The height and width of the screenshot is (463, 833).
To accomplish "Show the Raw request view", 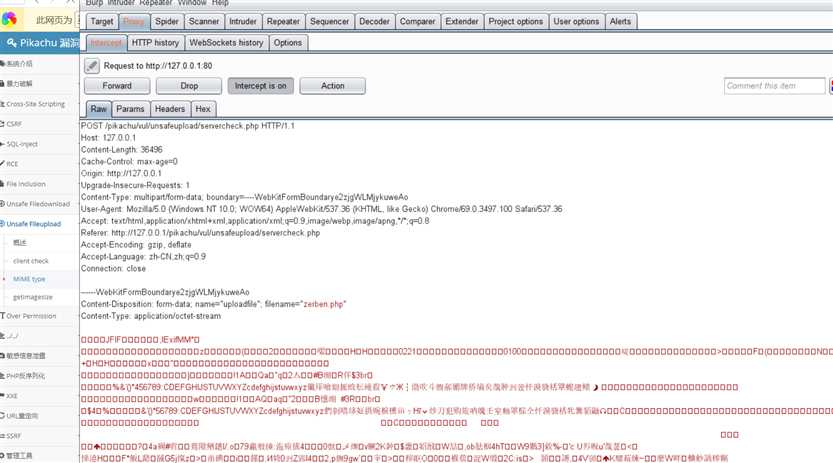I will (99, 109).
